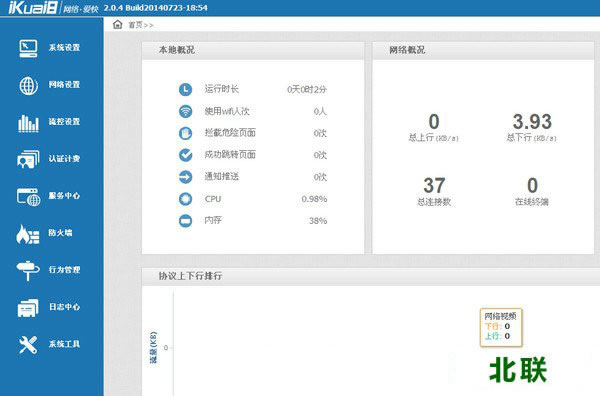
Task: Select 服务中心 menu label
Action: (x=64, y=196)
